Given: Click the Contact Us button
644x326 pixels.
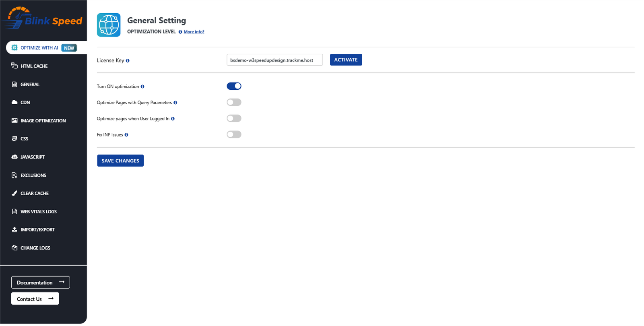Looking at the screenshot, I should (x=35, y=299).
